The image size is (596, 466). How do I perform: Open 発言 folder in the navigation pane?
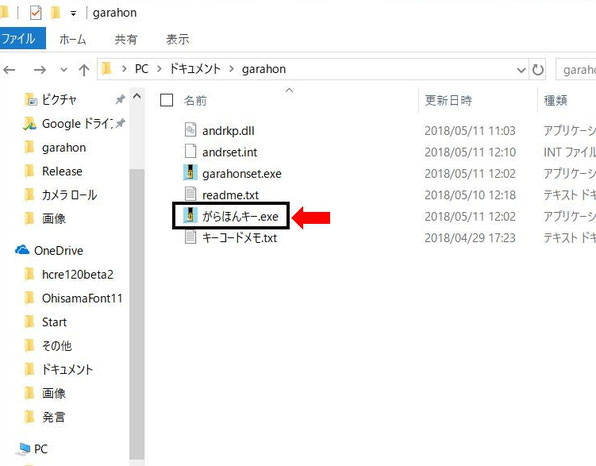pos(54,417)
